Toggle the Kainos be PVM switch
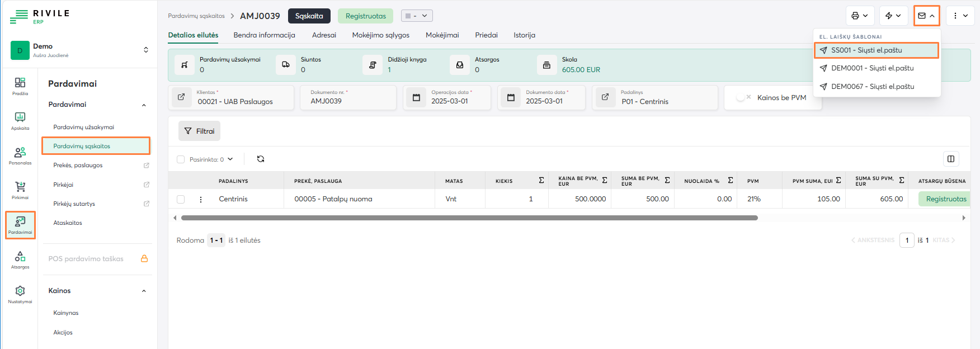This screenshot has height=349, width=980. click(743, 97)
